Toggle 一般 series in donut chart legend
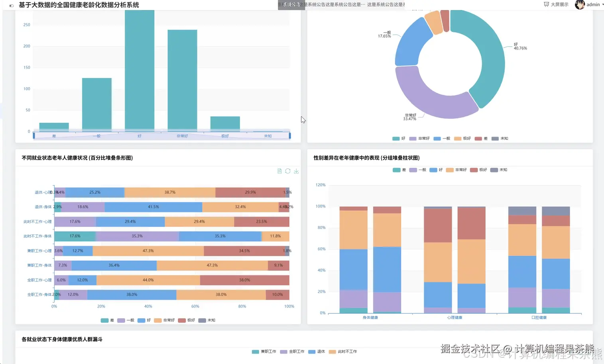 442,139
